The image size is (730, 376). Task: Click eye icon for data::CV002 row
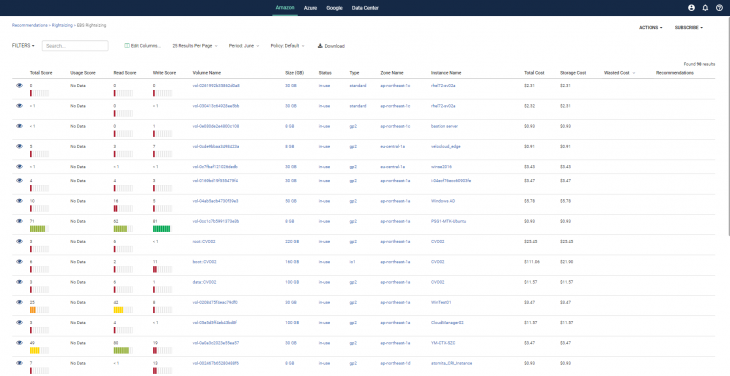pyautogui.click(x=19, y=282)
